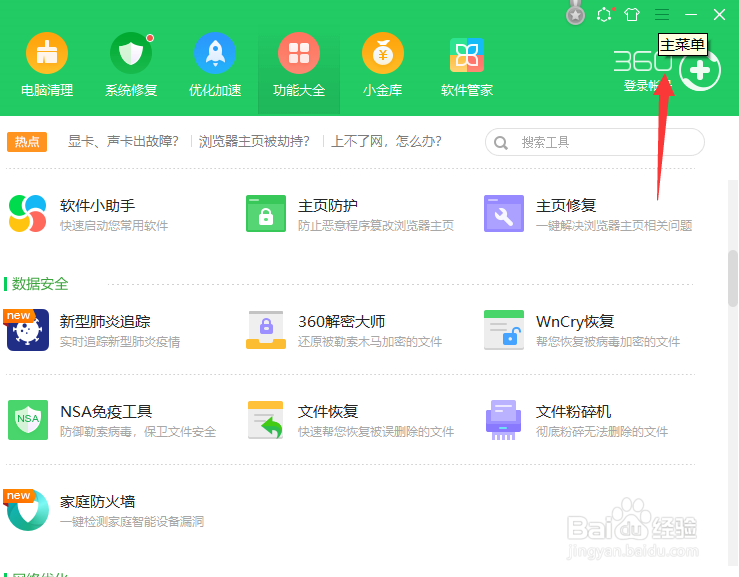Viewport: 739px width, 577px height.
Task: Launch 360解密大师 purple lock icon
Action: (x=266, y=330)
